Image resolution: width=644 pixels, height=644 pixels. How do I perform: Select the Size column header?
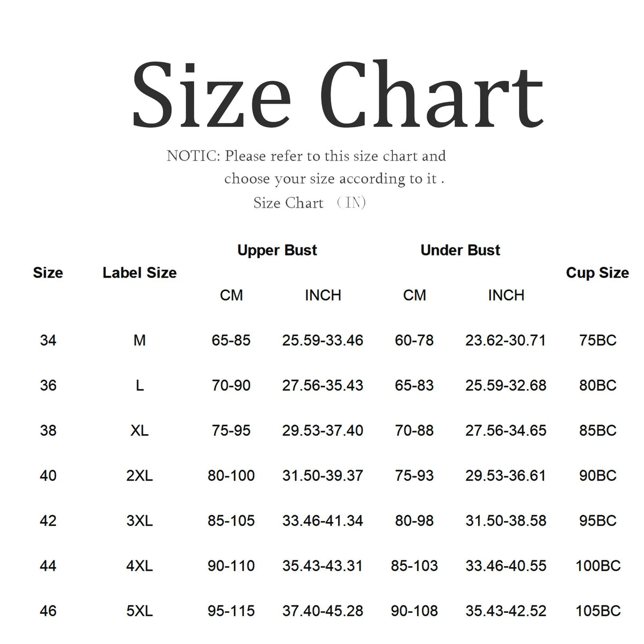point(48,273)
